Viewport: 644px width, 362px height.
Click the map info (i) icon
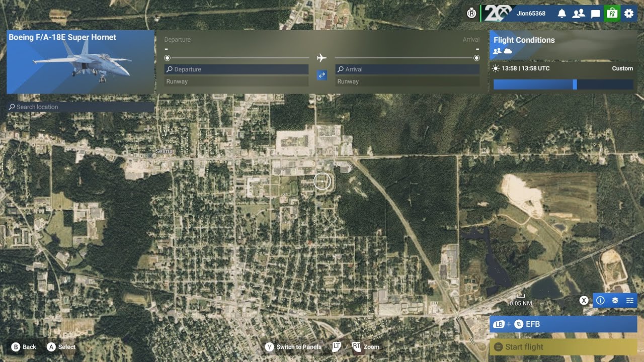[600, 300]
